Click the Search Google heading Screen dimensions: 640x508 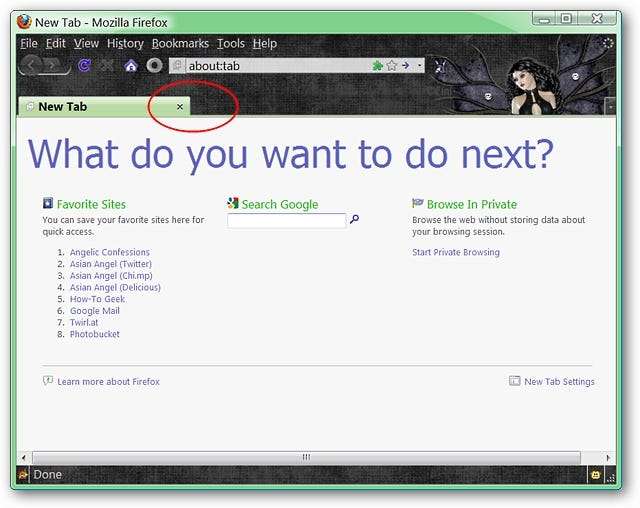pos(280,204)
